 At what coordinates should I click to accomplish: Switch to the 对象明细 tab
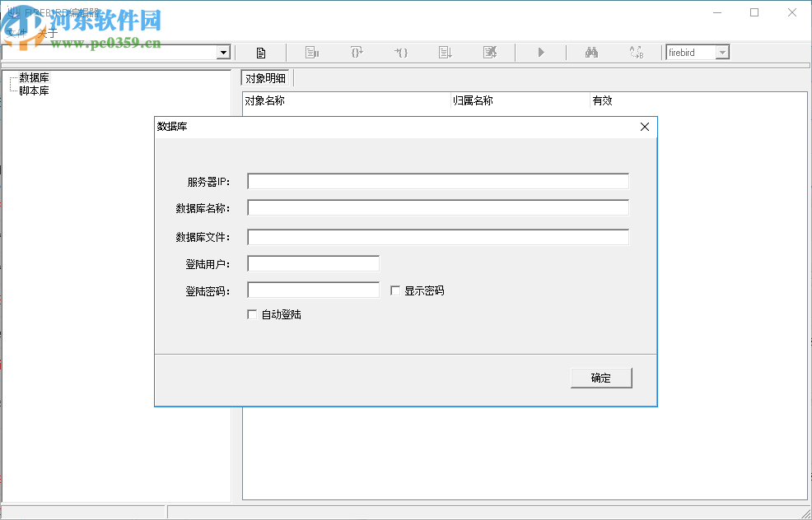pyautogui.click(x=266, y=79)
